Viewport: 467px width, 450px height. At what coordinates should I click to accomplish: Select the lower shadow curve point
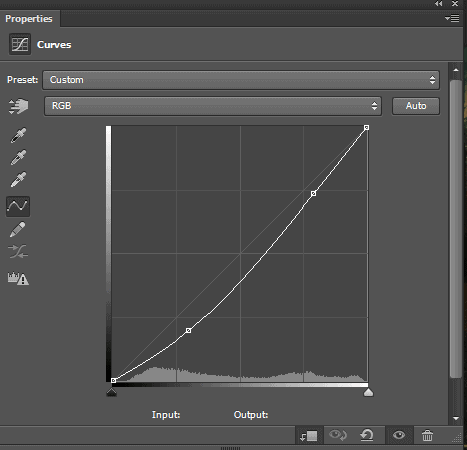coord(188,330)
